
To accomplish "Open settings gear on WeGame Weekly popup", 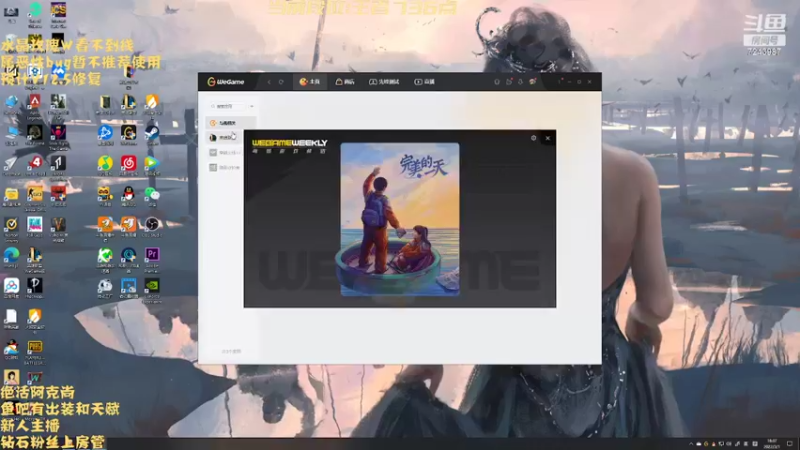I will click(x=534, y=138).
